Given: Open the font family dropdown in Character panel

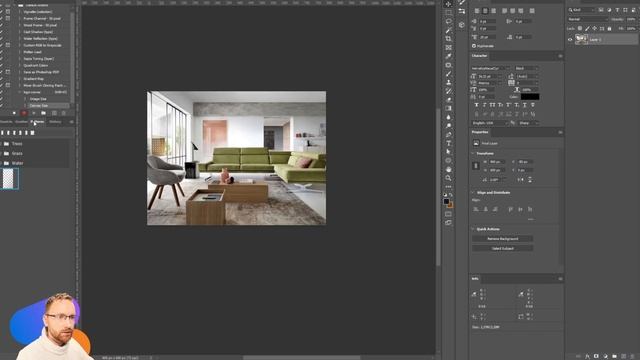Looking at the screenshot, I should click(491, 68).
